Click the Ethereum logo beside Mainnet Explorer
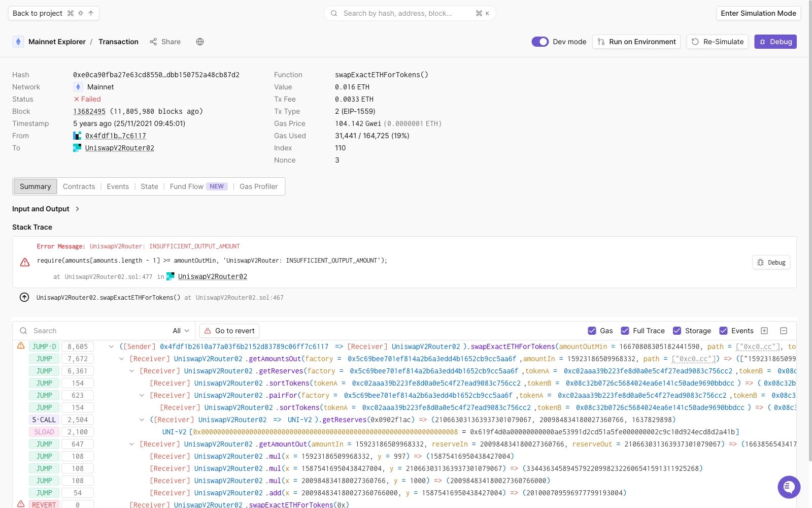 click(x=18, y=42)
